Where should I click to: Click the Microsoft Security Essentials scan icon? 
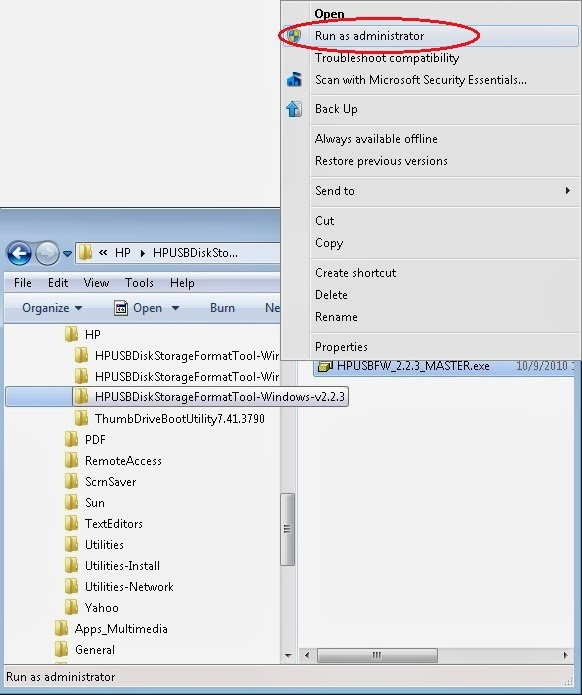click(294, 80)
